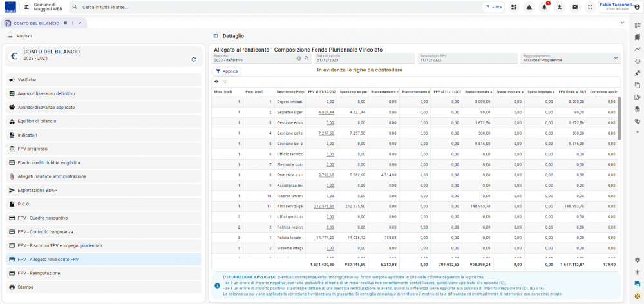This screenshot has width=644, height=304.
Task: Open clipboard icon in right sidebar
Action: click(x=638, y=85)
